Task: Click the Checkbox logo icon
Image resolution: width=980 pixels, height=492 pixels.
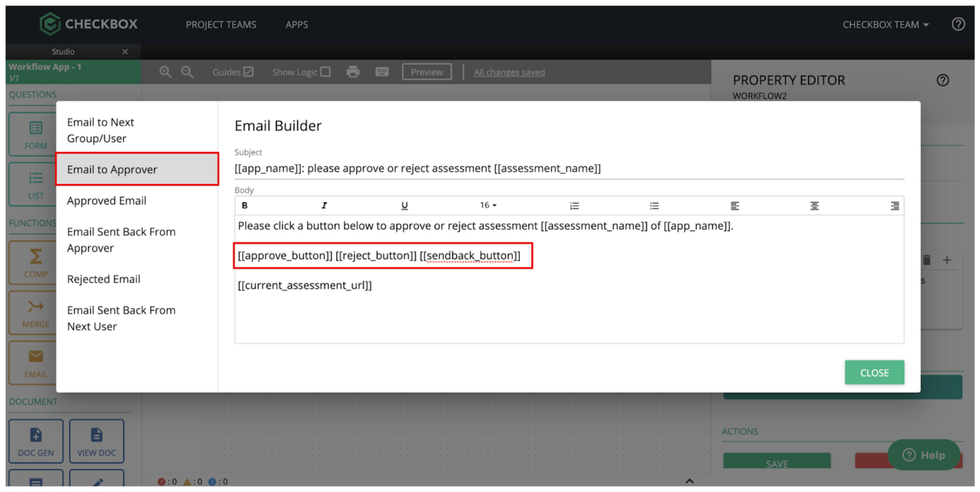Action: (50, 24)
